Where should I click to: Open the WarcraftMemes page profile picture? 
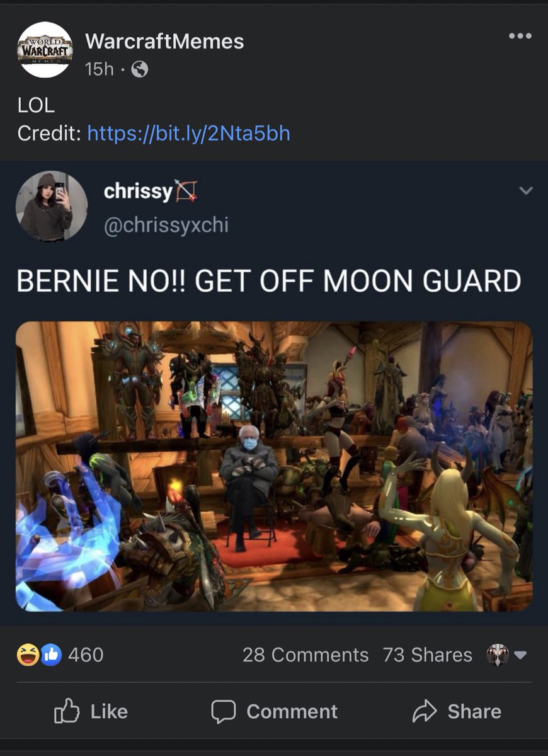pos(45,50)
